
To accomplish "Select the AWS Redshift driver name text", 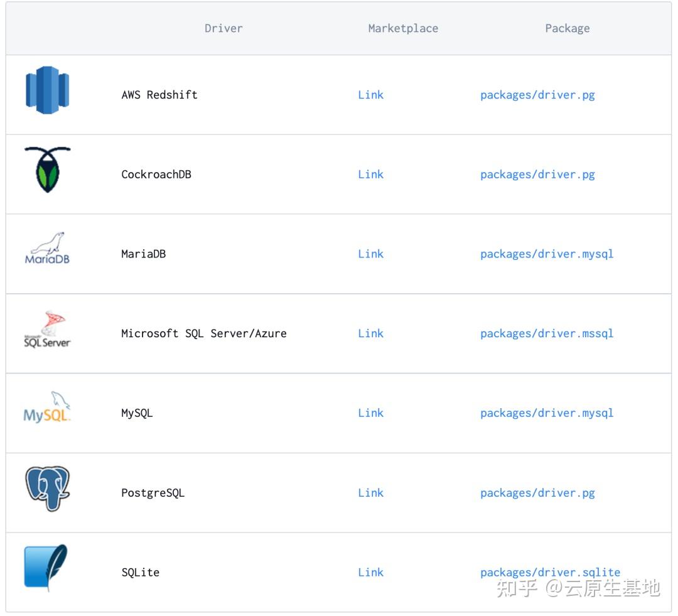I will click(x=159, y=95).
